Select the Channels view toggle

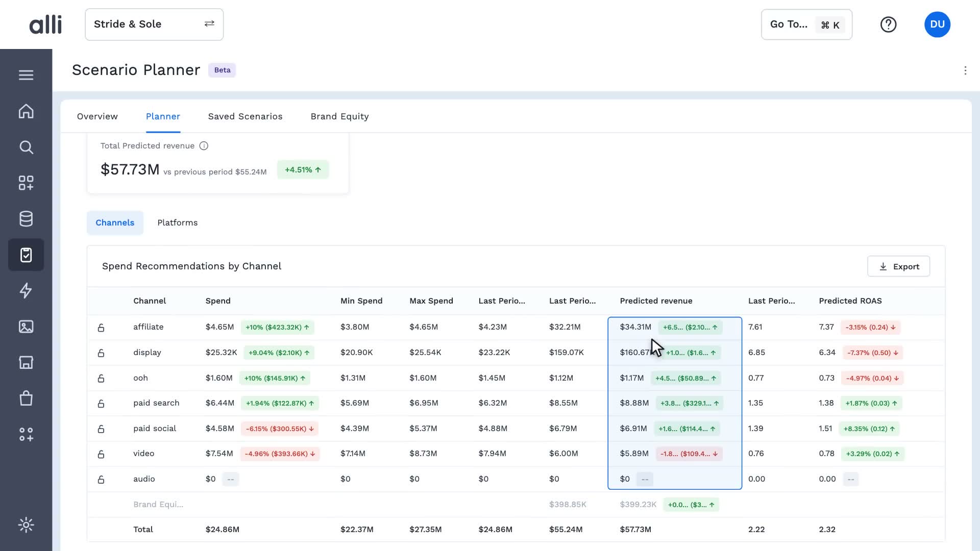[x=115, y=223]
